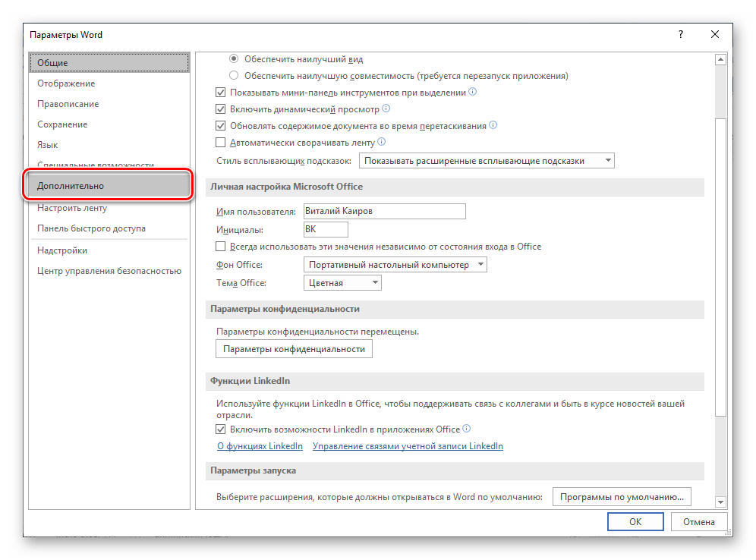Click info icon after 'Обновлять содержимое документа' option

pyautogui.click(x=493, y=125)
